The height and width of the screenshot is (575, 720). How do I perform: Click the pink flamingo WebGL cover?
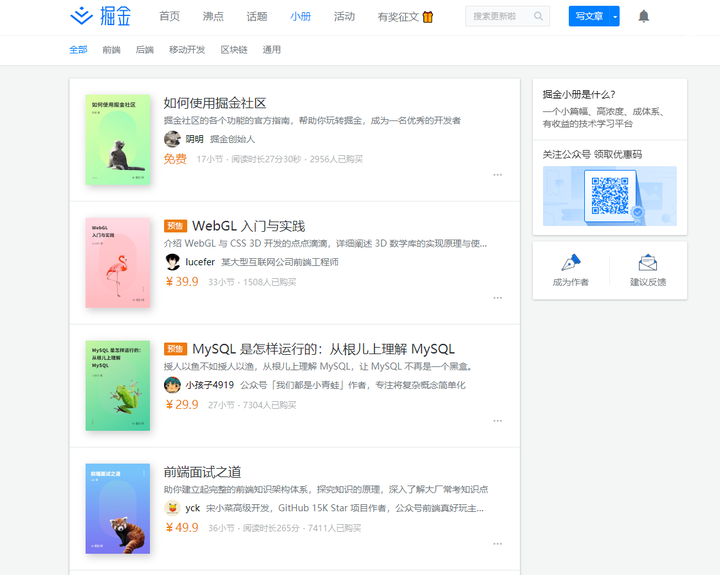click(118, 263)
